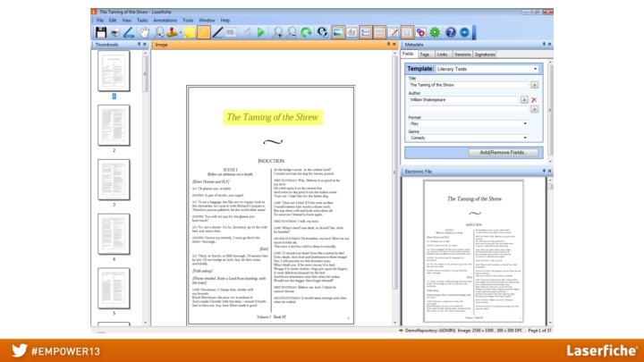This screenshot has height=362, width=644.
Task: Toggle the Electronic File pane button
Action: 407,32
